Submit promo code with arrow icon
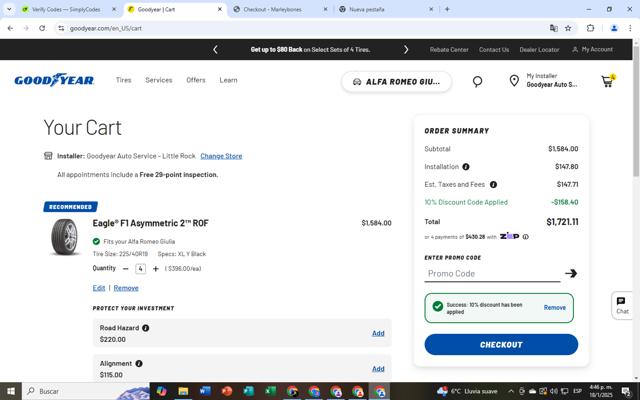Image resolution: width=640 pixels, height=400 pixels. pyautogui.click(x=571, y=273)
